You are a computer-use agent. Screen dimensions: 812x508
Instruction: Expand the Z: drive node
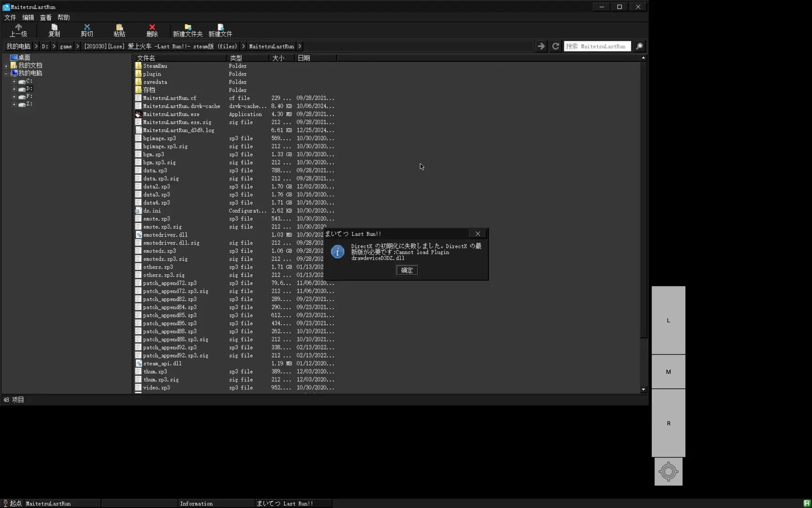coord(14,104)
